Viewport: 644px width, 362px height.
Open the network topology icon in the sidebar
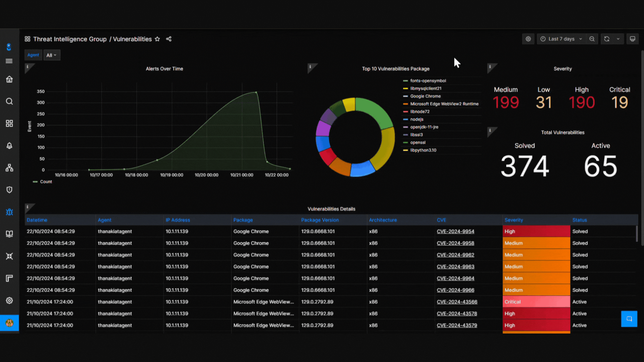pyautogui.click(x=9, y=168)
